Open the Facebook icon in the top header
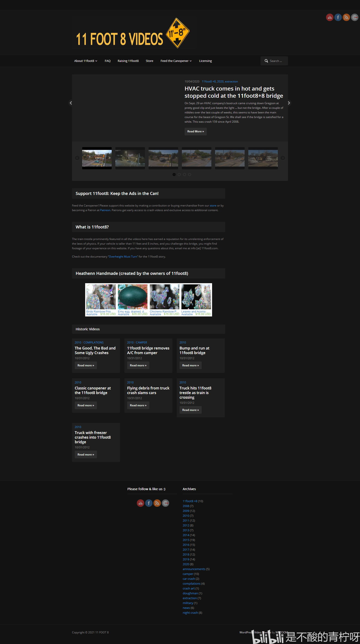Screen dimensions: 360x644 pos(338,17)
